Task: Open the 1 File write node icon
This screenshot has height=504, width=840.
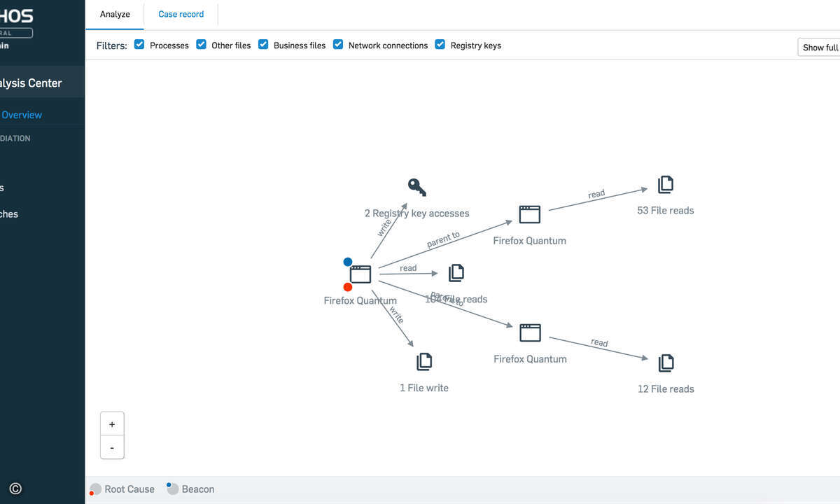Action: (x=424, y=362)
